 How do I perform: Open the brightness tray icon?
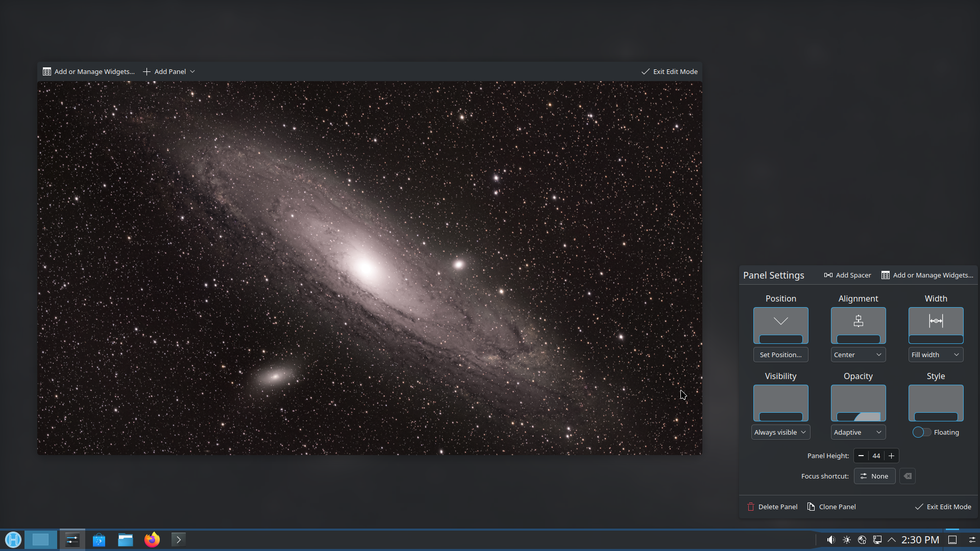pos(847,540)
